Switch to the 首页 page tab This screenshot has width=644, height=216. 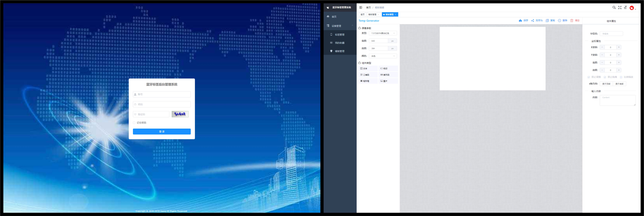pyautogui.click(x=362, y=14)
